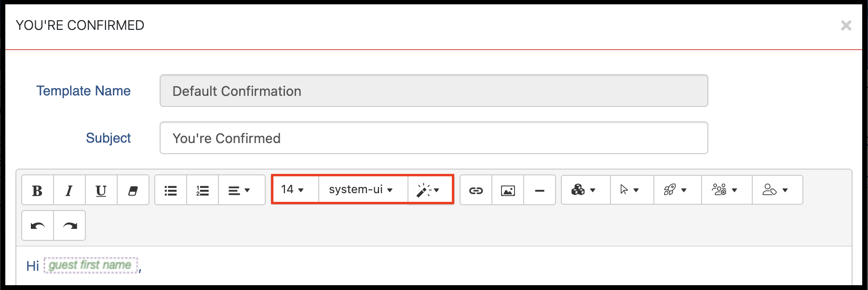The image size is (868, 290).
Task: Click the eraser clear formatting icon
Action: pyautogui.click(x=133, y=190)
